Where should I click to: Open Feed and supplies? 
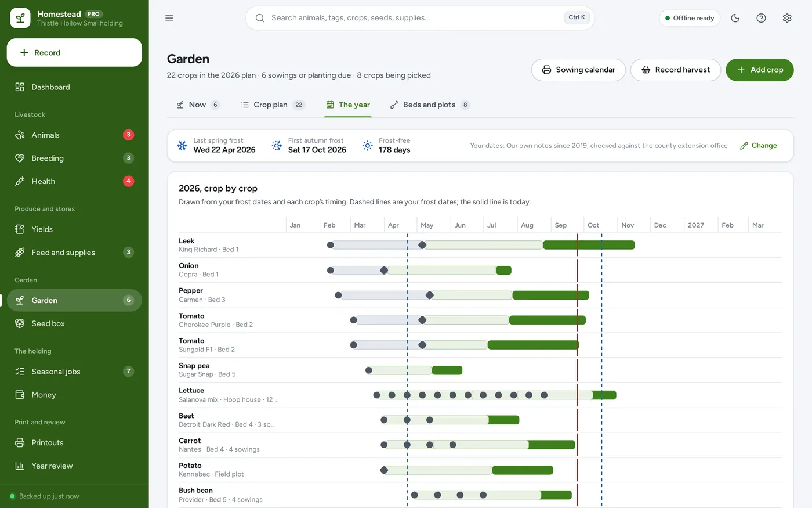(x=74, y=253)
